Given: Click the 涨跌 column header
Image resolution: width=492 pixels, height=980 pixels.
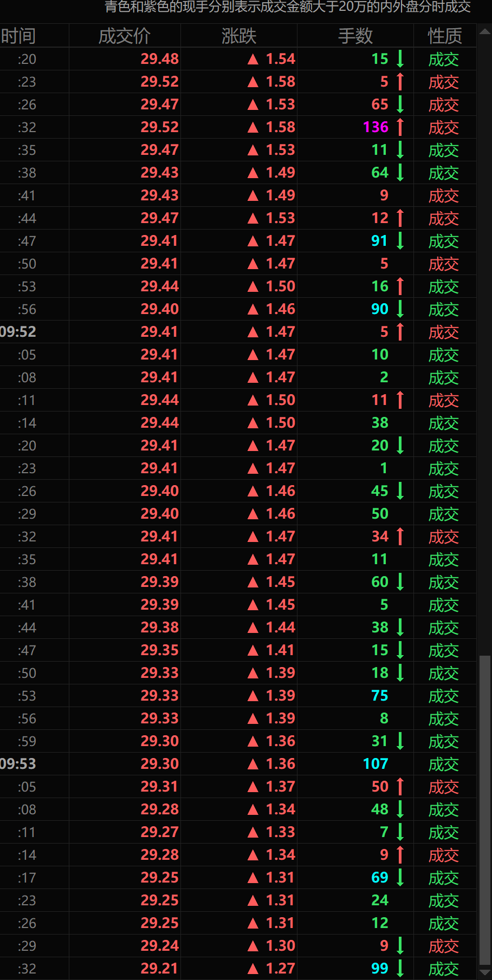Looking at the screenshot, I should (x=238, y=36).
